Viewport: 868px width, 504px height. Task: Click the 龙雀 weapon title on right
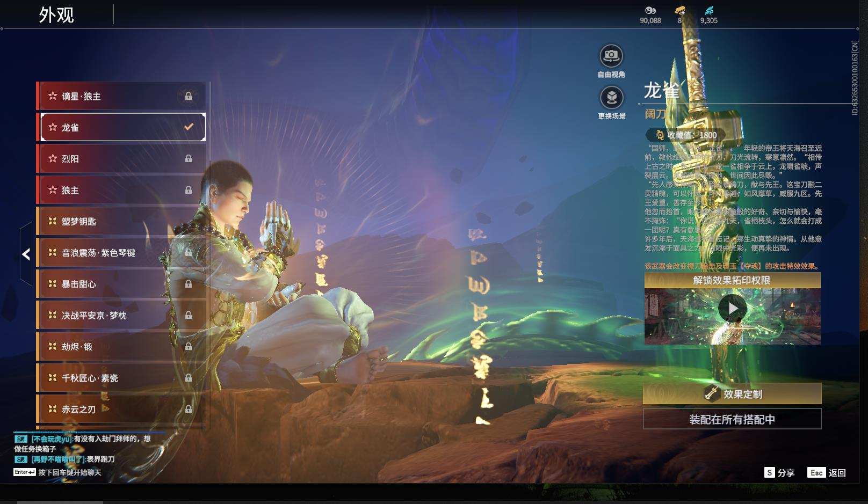pyautogui.click(x=661, y=91)
